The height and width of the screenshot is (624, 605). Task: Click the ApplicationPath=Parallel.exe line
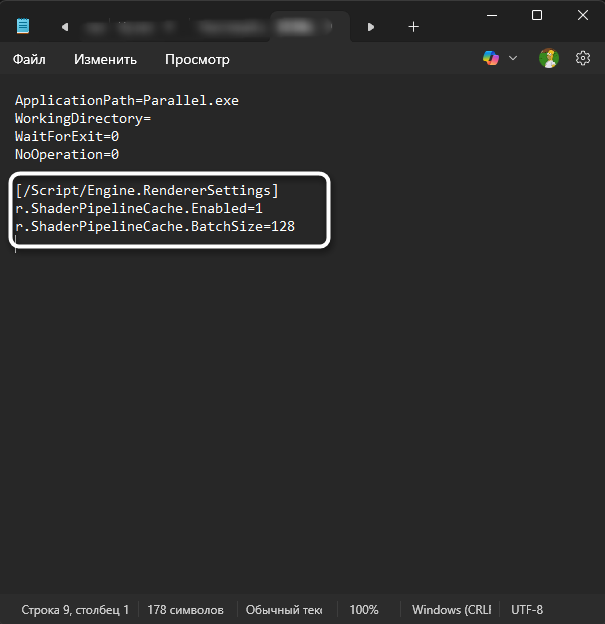pyautogui.click(x=127, y=100)
